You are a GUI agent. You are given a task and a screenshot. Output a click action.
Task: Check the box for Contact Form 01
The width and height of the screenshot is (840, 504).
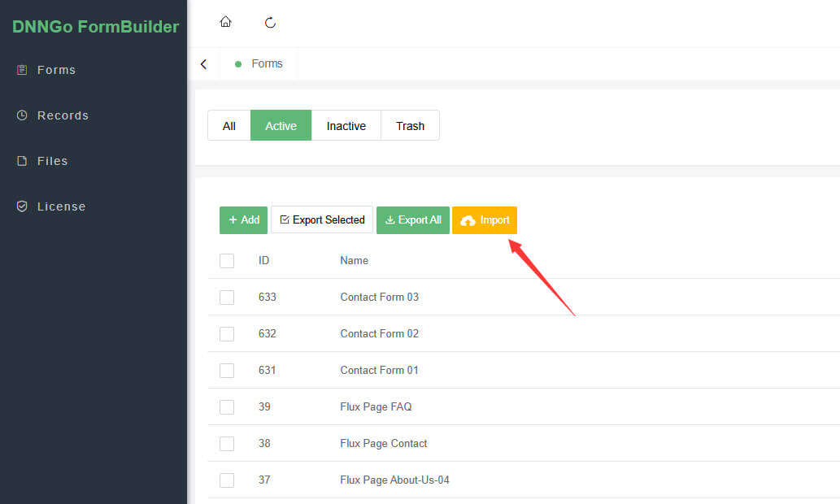227,370
